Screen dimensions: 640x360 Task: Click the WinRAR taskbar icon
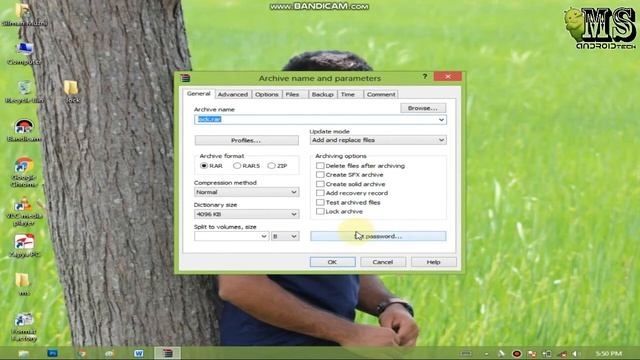(168, 353)
